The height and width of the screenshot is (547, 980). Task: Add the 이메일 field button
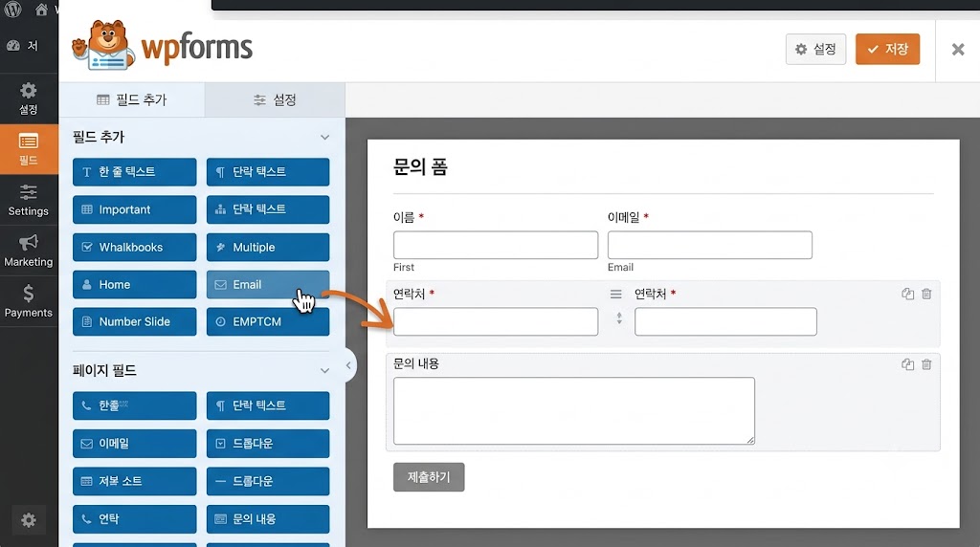(x=134, y=444)
